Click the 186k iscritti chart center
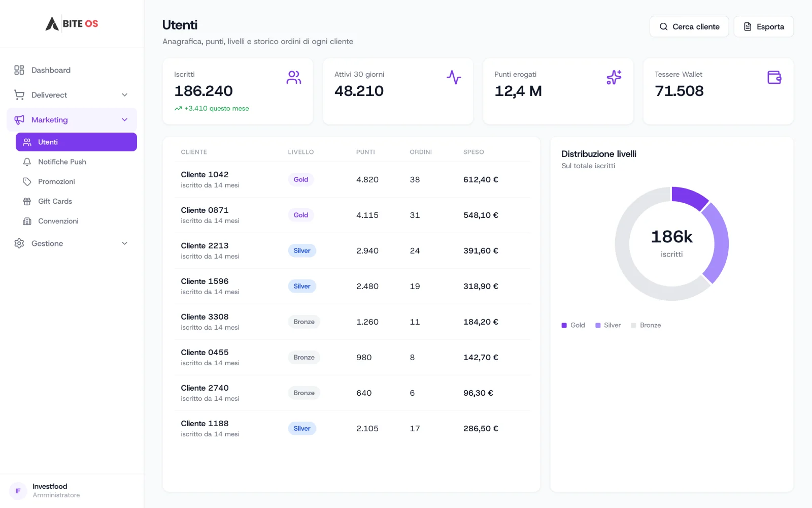Image resolution: width=812 pixels, height=508 pixels. tap(672, 243)
